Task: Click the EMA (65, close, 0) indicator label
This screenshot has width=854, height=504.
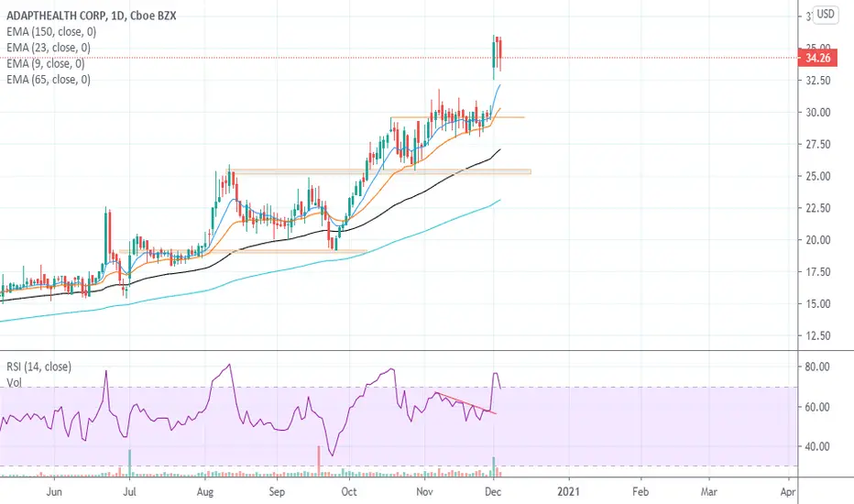Action: 49,79
